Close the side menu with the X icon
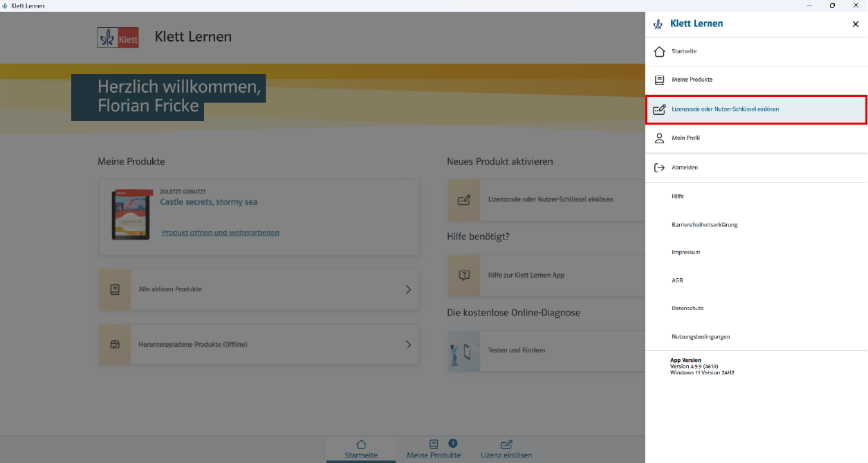This screenshot has width=868, height=463. 856,24
